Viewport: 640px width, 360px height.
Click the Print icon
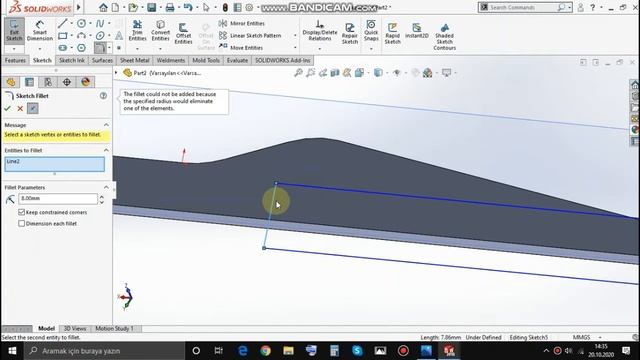170,7
